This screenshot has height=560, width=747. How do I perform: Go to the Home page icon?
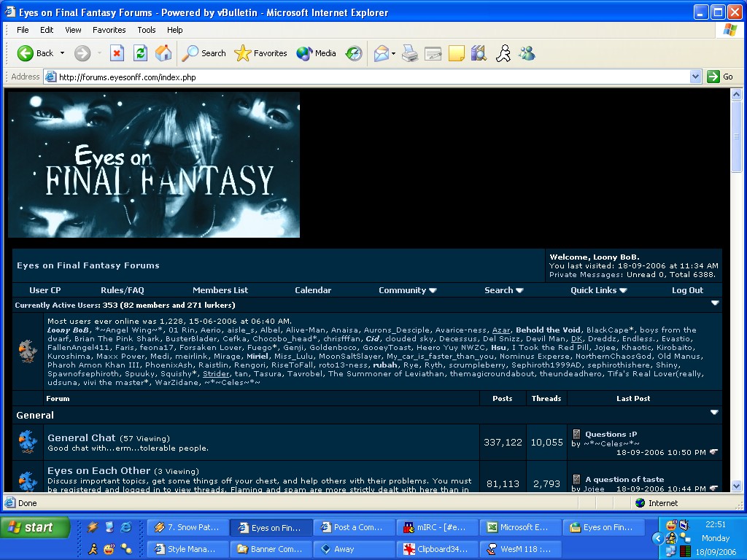point(163,52)
